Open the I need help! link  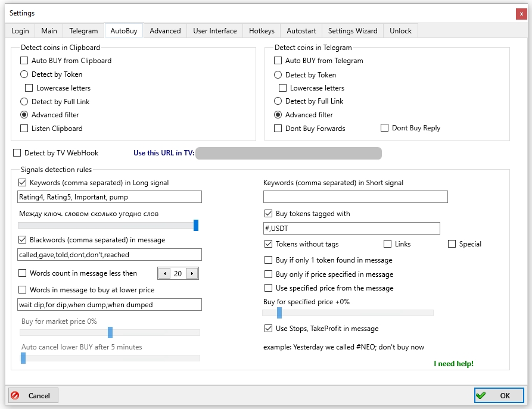point(453,364)
